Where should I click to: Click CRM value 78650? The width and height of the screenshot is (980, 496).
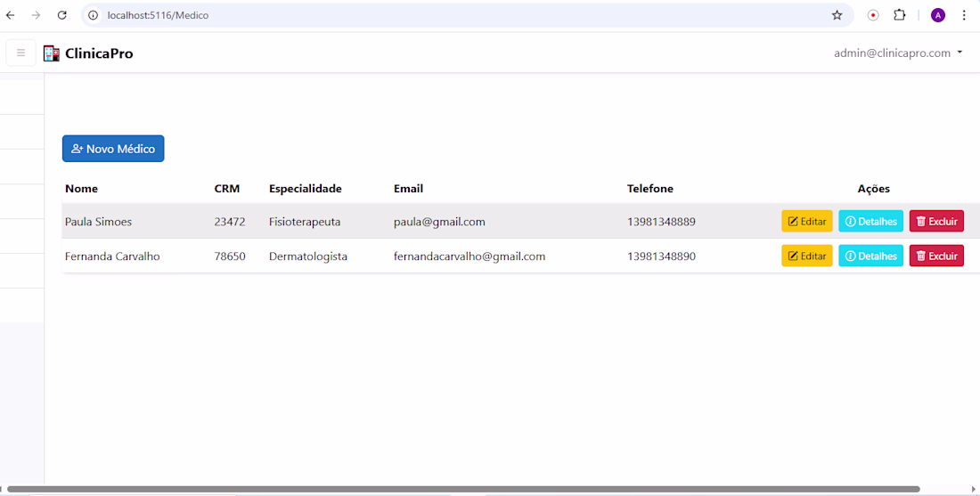click(229, 256)
